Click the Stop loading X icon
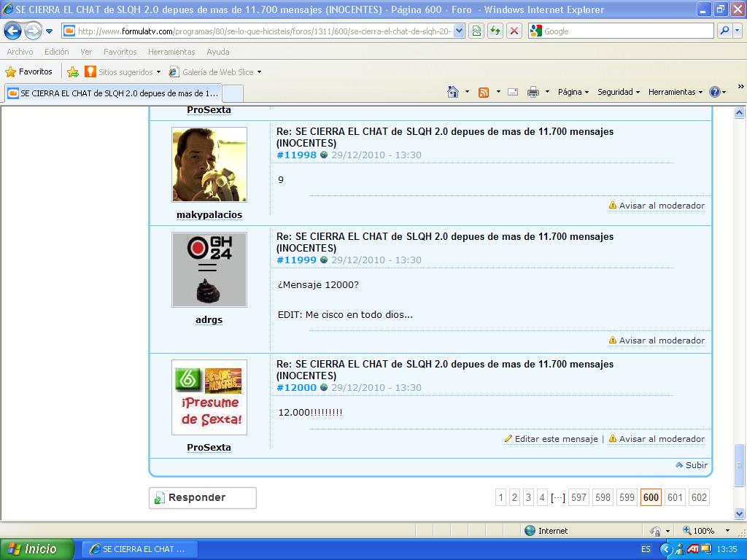This screenshot has width=747, height=560. pos(514,31)
